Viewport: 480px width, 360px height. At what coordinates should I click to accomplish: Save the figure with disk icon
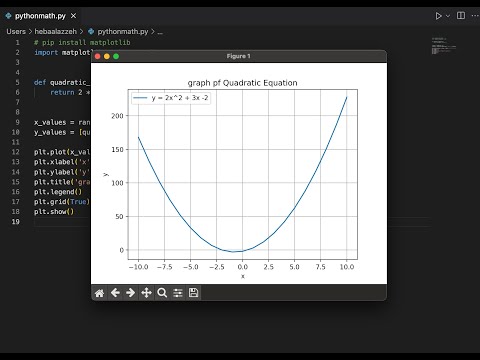tap(194, 293)
